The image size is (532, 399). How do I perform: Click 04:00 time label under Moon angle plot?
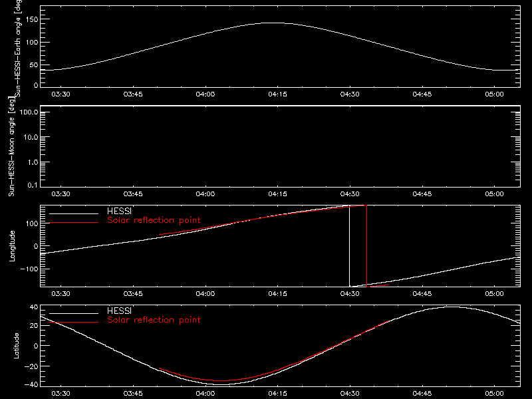205,194
